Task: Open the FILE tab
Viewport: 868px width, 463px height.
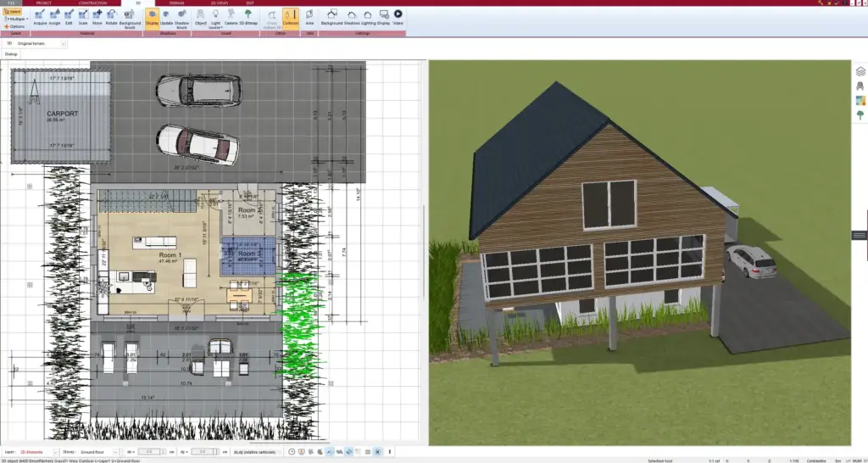Action: pos(11,3)
